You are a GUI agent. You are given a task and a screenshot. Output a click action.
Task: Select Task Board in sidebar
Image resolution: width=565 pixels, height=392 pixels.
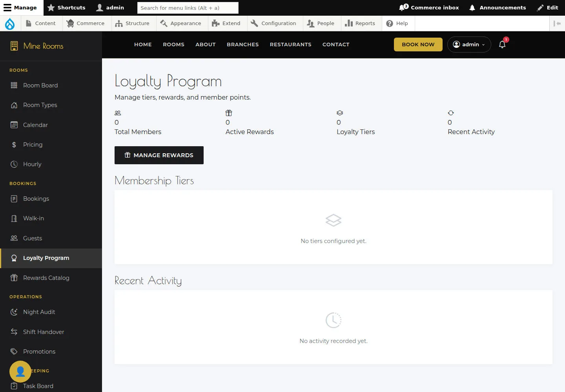51,386
